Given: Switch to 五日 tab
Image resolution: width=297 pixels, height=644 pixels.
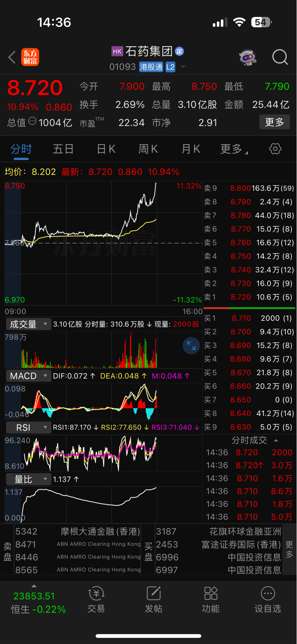Looking at the screenshot, I should [63, 149].
